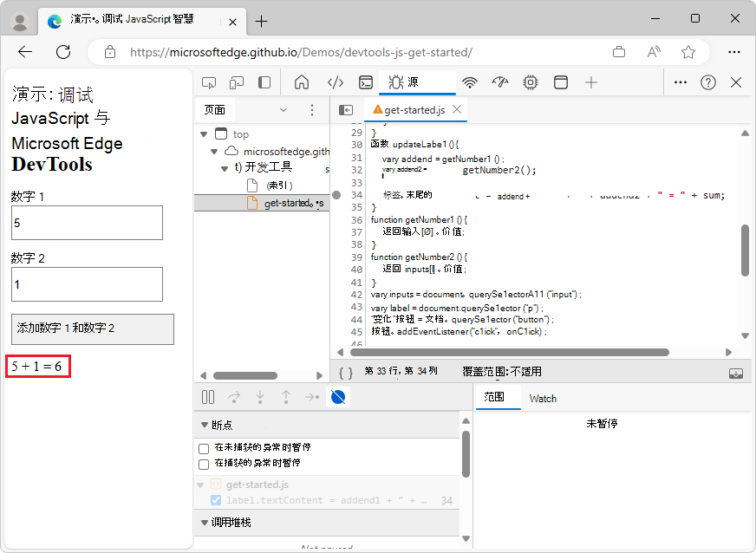Pause script execution
Image resolution: width=756 pixels, height=553 pixels.
(208, 397)
